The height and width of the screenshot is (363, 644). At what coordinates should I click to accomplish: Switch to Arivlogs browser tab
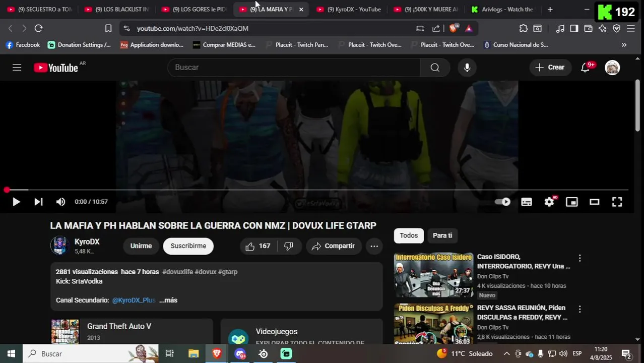click(503, 9)
